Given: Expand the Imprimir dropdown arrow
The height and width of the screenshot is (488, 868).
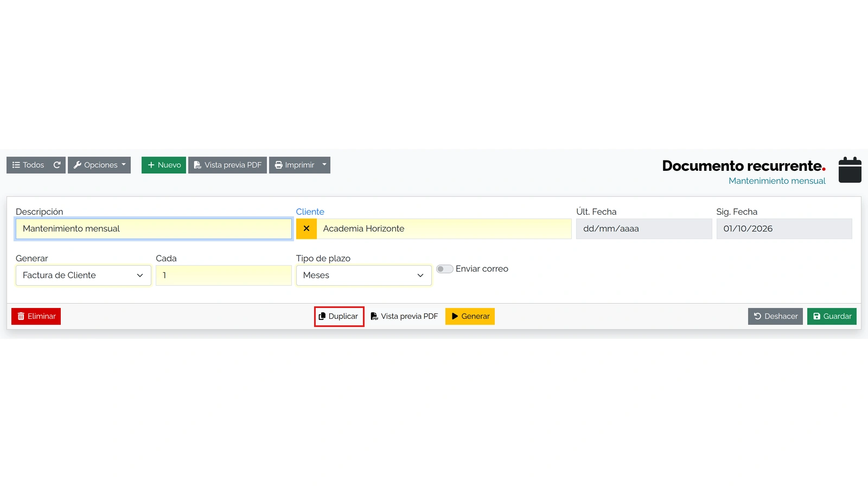Looking at the screenshot, I should pos(324,165).
